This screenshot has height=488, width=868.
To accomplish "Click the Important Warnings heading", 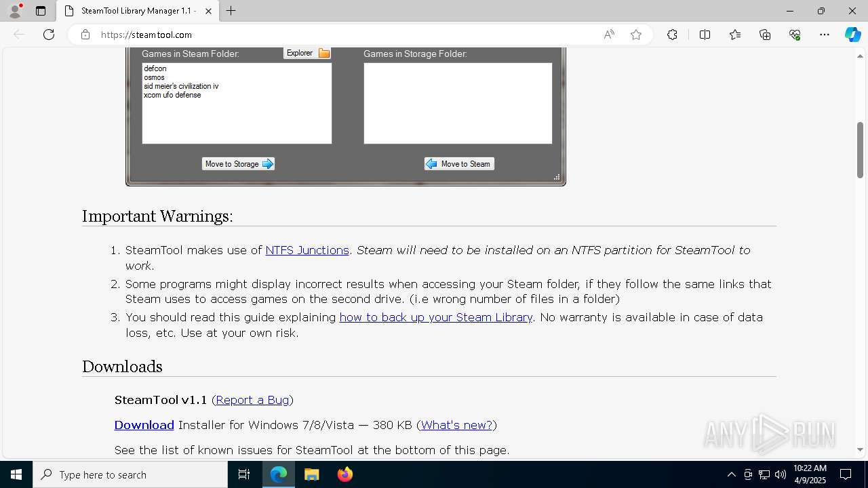I will 157,216.
